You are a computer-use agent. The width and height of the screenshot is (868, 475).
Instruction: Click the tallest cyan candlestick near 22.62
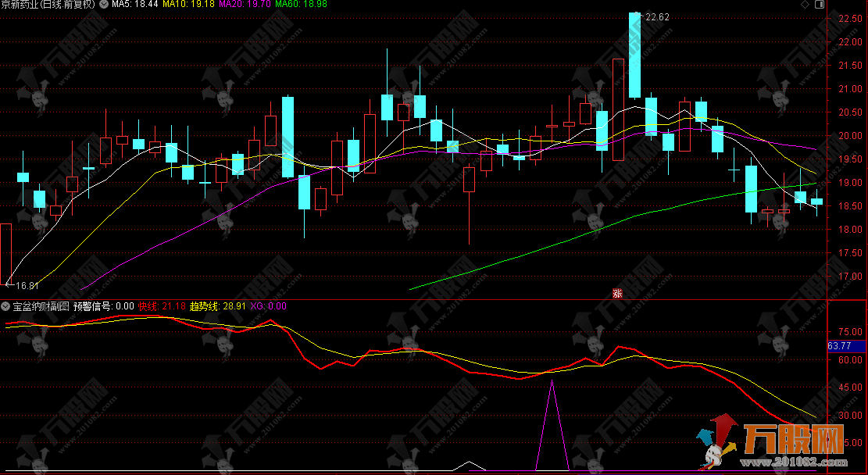coord(634,55)
